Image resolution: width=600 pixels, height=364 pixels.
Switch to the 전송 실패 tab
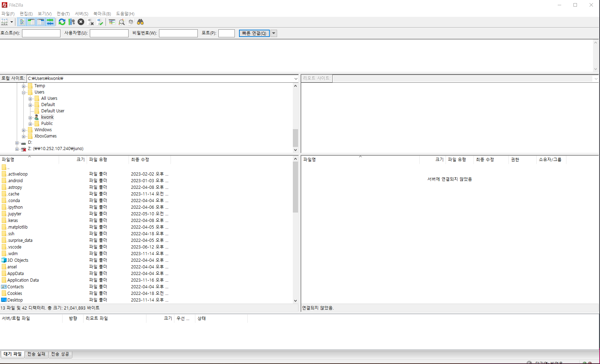click(x=36, y=354)
